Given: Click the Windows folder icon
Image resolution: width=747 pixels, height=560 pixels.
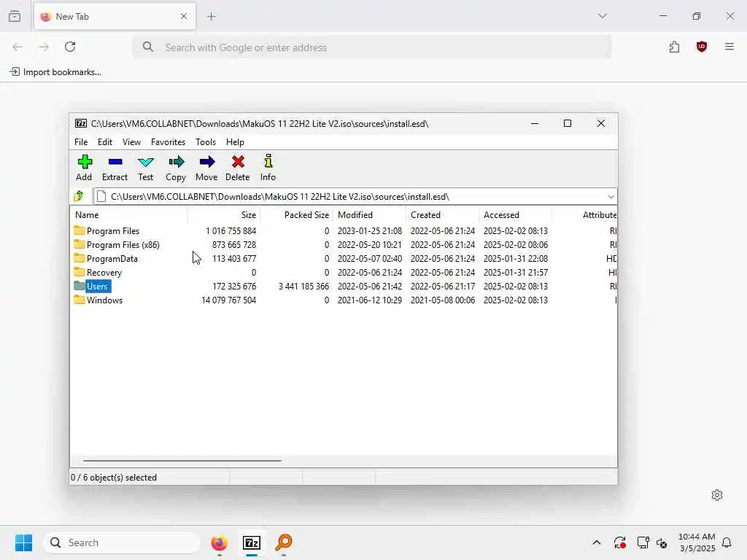Looking at the screenshot, I should (79, 300).
